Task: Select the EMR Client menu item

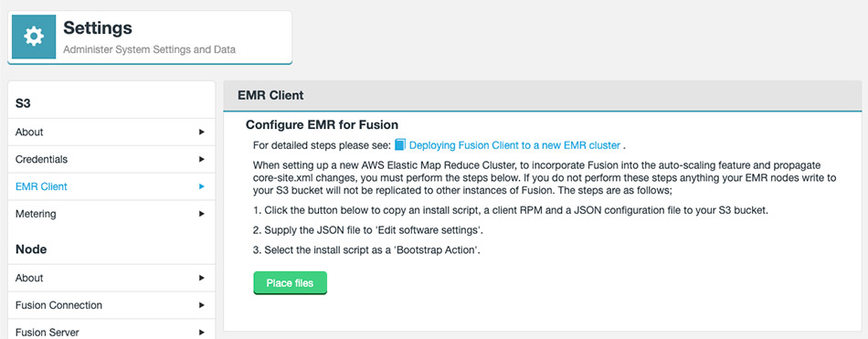Action: 111,186
